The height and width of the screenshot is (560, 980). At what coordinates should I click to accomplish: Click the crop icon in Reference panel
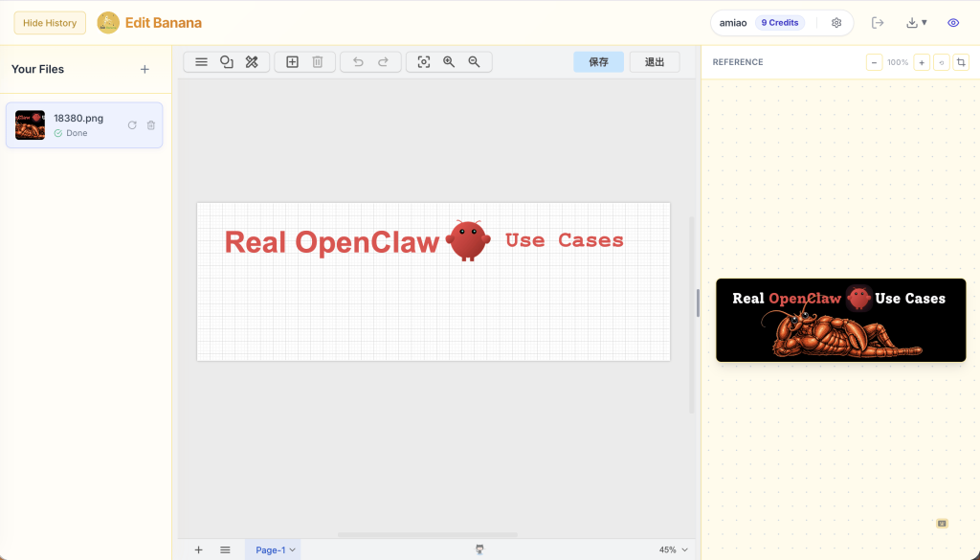point(961,62)
